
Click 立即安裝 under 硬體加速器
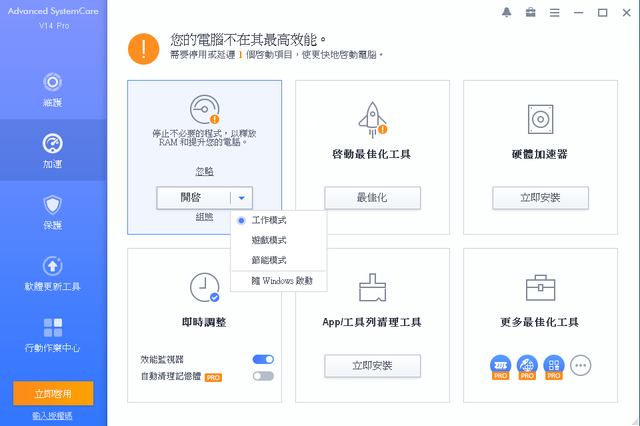tap(540, 198)
